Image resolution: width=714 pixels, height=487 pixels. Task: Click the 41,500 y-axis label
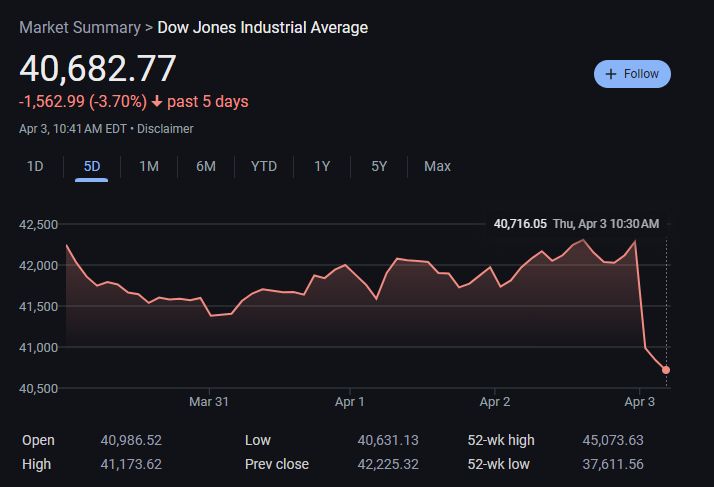[x=38, y=307]
